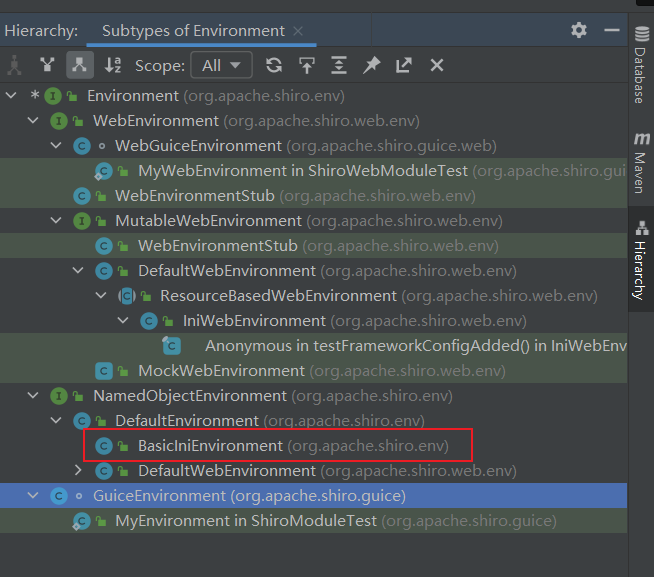The image size is (654, 577).
Task: Refresh the hierarchy tree
Action: [x=274, y=65]
